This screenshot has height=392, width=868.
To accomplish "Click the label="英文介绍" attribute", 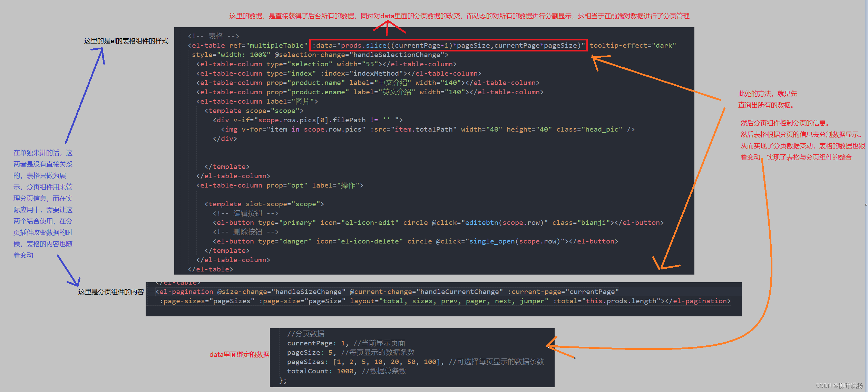I will point(384,92).
